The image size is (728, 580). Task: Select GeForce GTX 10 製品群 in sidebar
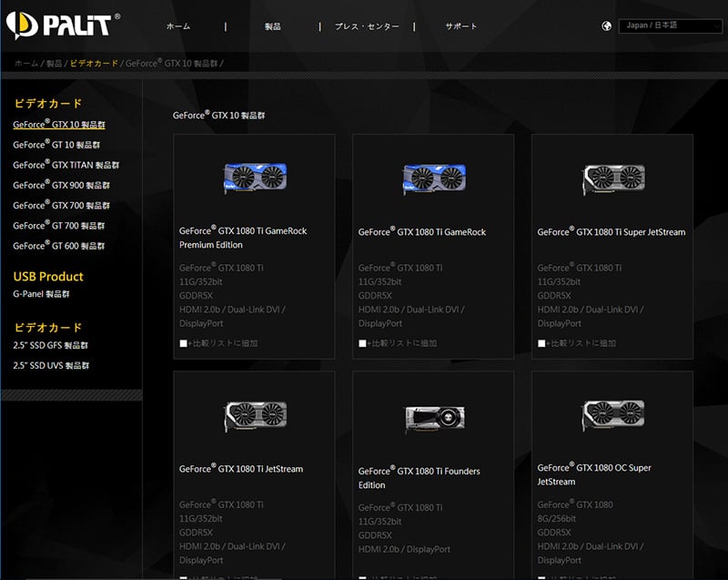pos(59,124)
